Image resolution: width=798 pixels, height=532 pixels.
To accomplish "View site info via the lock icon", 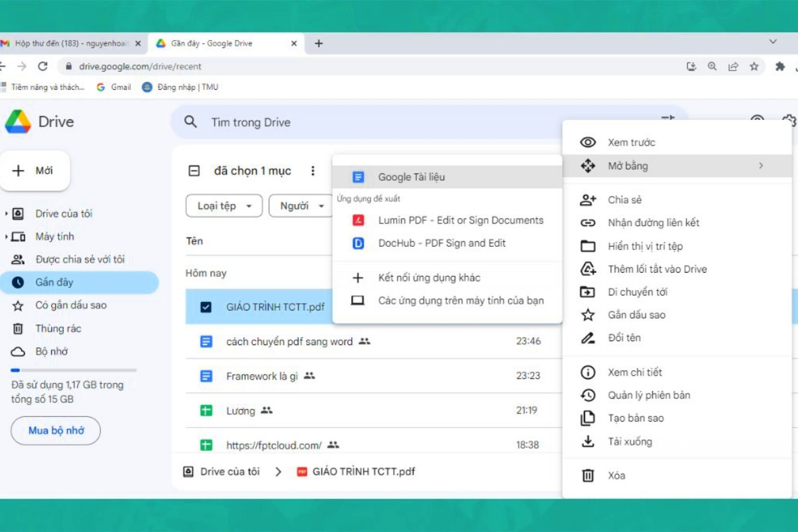I will coord(68,66).
